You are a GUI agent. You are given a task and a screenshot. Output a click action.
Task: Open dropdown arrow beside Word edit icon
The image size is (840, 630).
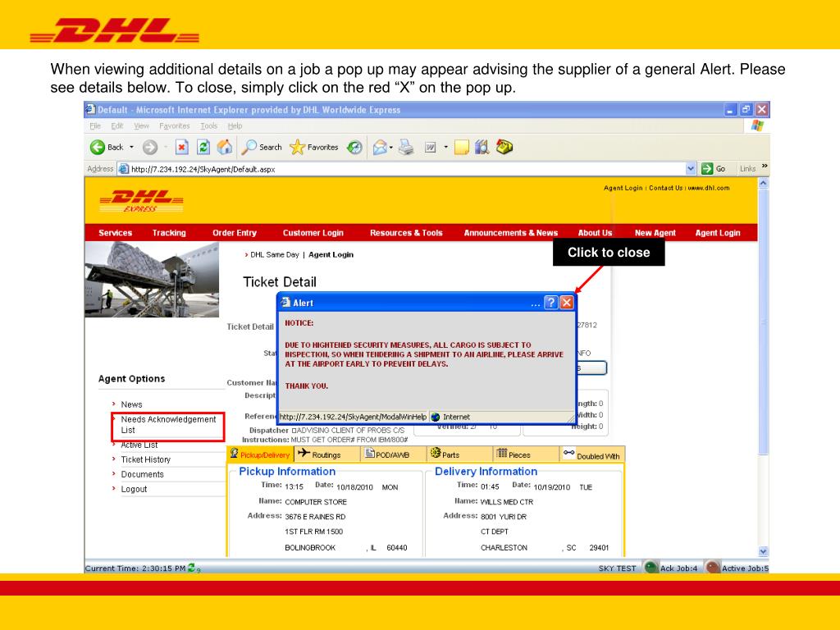point(445,147)
